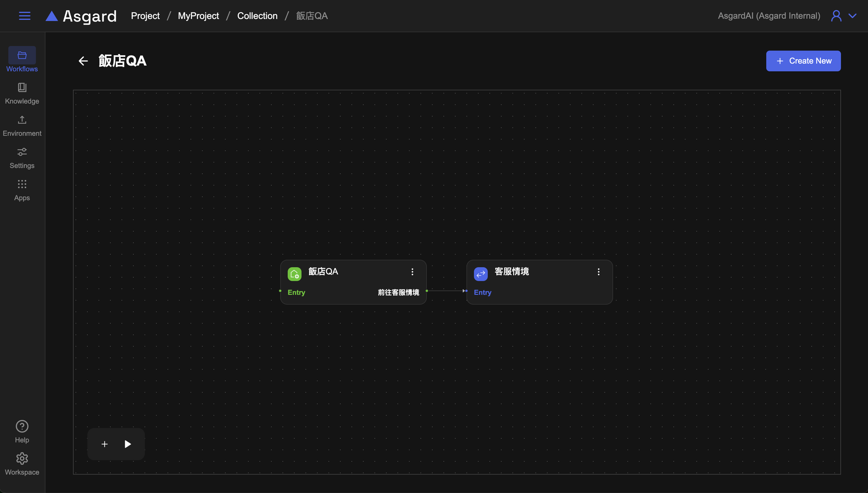Viewport: 868px width, 493px height.
Task: Open the 客服情境 node three-dot menu
Action: point(598,272)
